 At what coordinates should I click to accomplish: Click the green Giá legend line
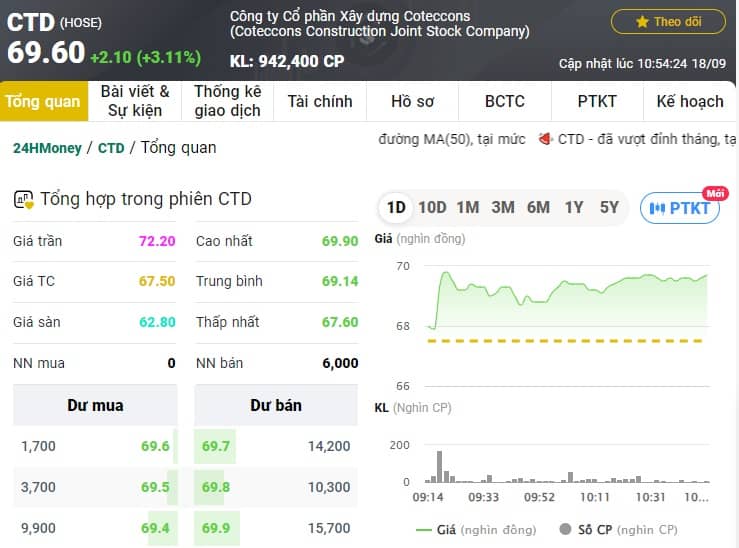point(424,530)
